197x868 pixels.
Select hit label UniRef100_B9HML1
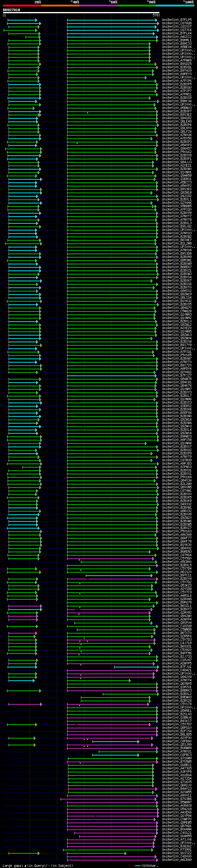177,40
